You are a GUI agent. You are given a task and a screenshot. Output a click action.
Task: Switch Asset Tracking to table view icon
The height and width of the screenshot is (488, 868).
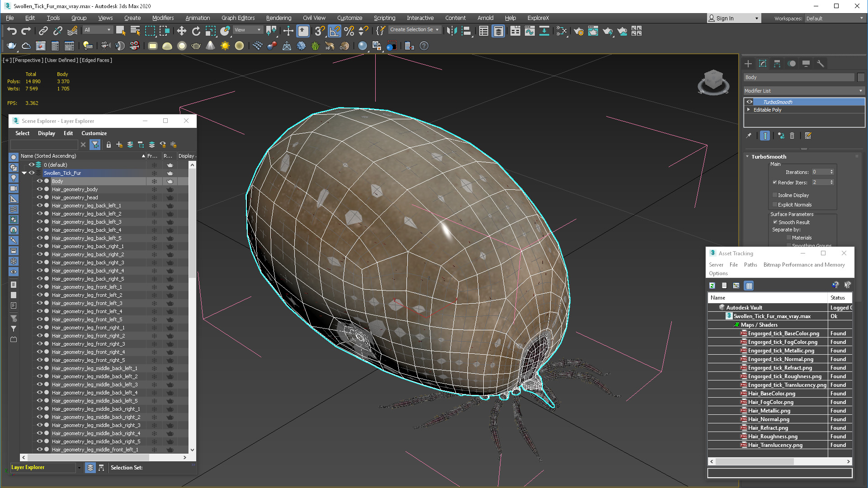click(749, 286)
